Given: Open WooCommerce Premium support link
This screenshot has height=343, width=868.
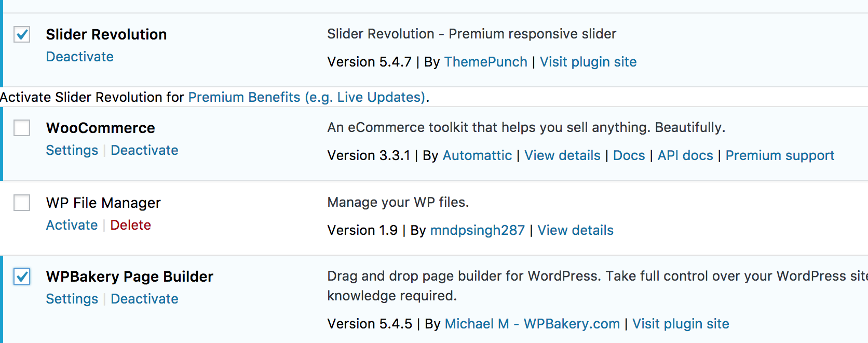Looking at the screenshot, I should tap(780, 155).
